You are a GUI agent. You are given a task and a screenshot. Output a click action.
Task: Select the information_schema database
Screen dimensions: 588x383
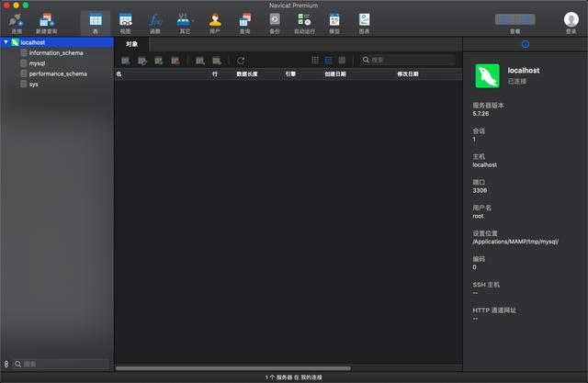point(57,53)
